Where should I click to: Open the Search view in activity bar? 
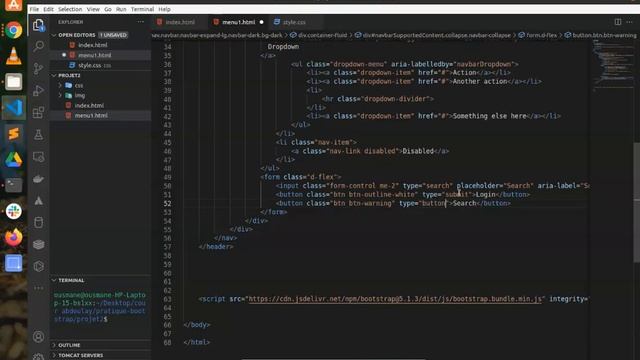[x=38, y=46]
